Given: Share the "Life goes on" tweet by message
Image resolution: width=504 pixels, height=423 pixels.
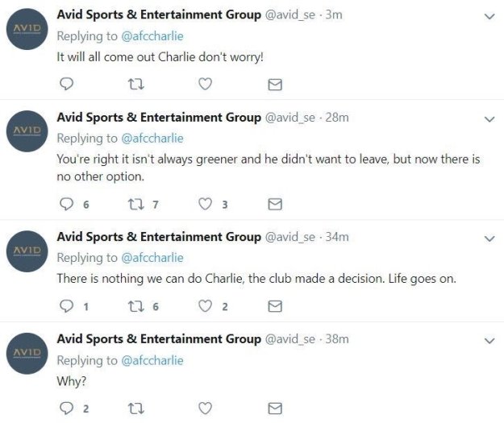Looking at the screenshot, I should tap(274, 306).
